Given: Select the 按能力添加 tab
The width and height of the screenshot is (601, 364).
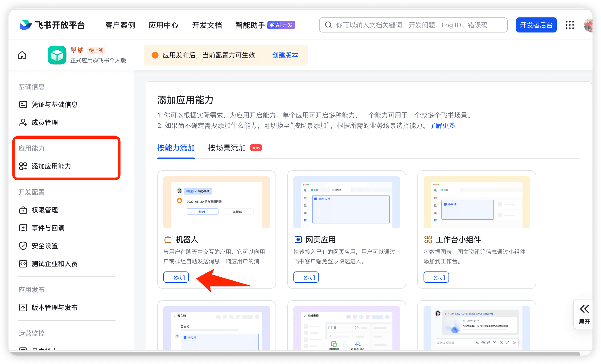Looking at the screenshot, I should point(176,148).
